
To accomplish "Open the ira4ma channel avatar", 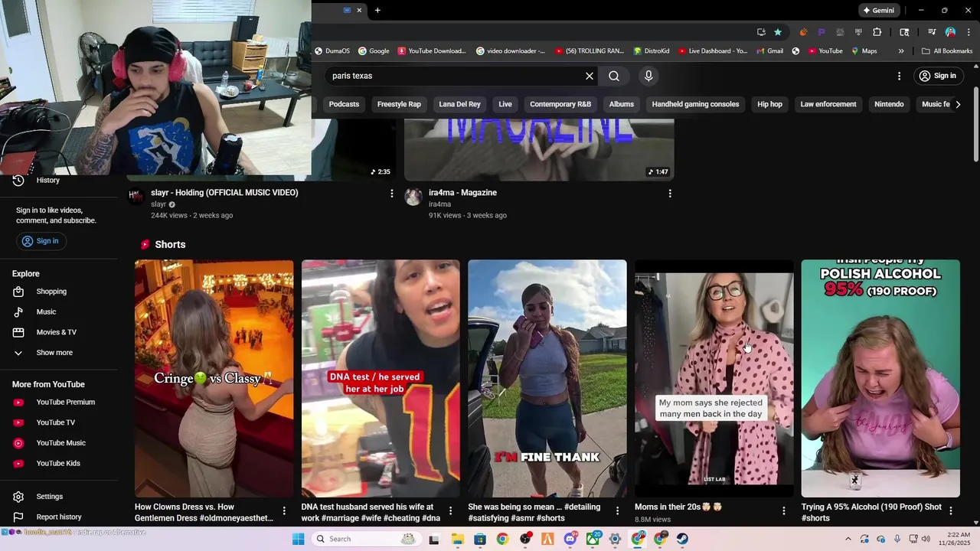I will click(413, 197).
